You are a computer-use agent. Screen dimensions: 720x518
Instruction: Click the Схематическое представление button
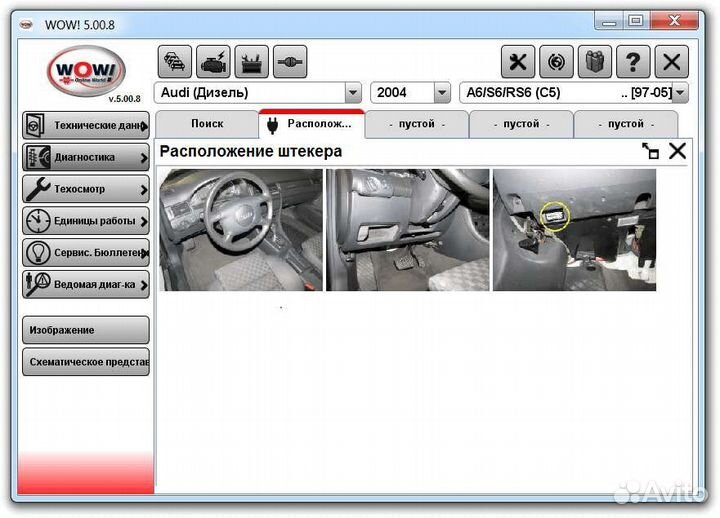[86, 362]
